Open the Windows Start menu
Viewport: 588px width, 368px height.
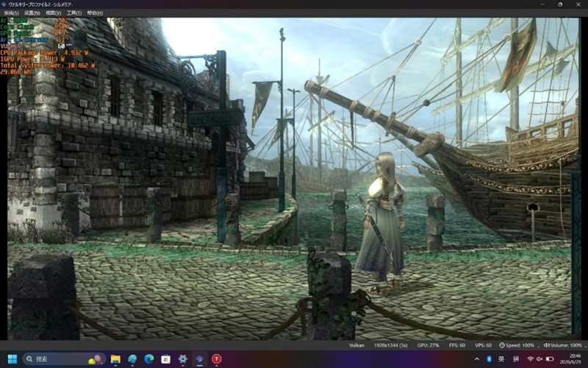click(x=12, y=359)
